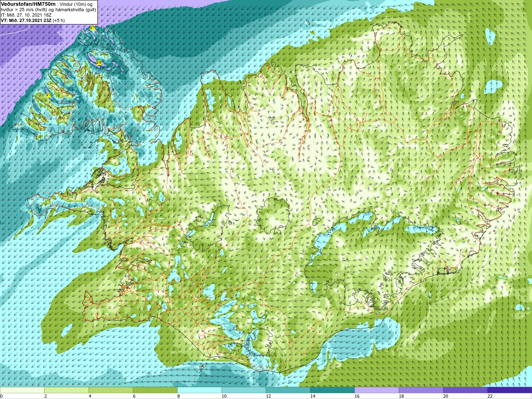Pick the light cyan swatch between 8 and 10
The width and height of the screenshot is (532, 399).
(x=199, y=390)
